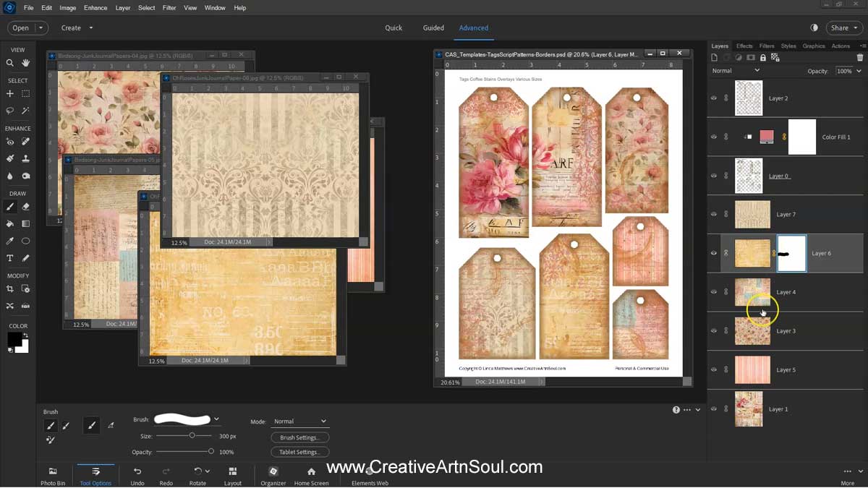Open the Filter menu
868x488 pixels.
[x=169, y=7]
